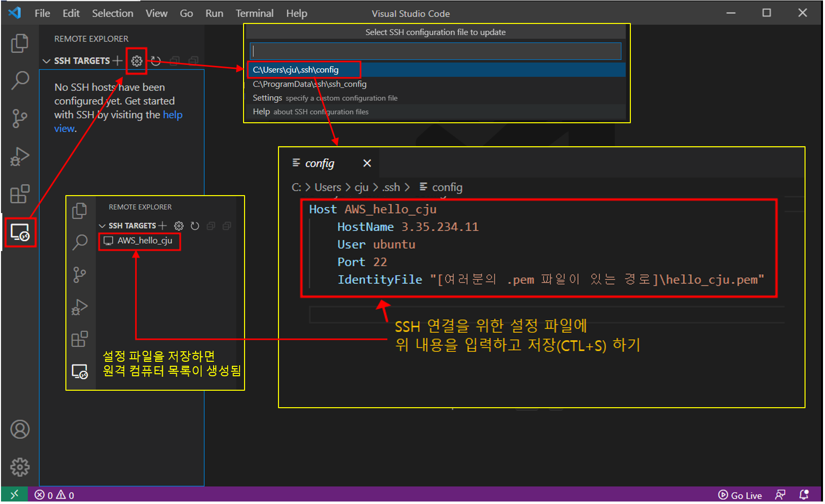Image resolution: width=825 pixels, height=504 pixels.
Task: Open the View menu
Action: tap(156, 13)
